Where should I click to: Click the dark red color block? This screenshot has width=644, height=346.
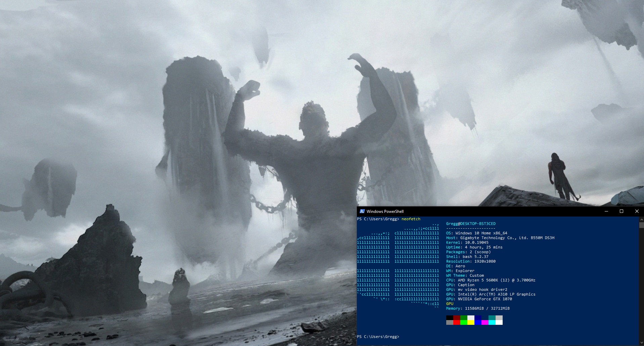coord(457,318)
